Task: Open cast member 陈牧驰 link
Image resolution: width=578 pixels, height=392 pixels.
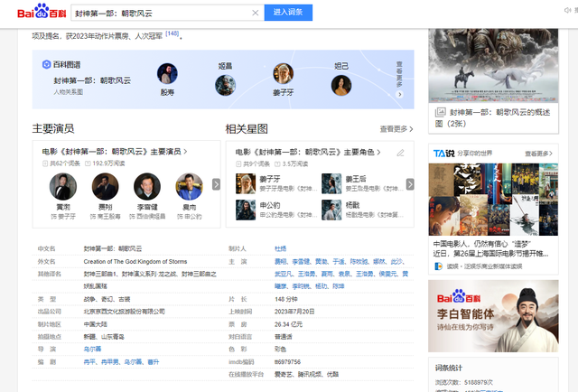Action: coord(359,261)
